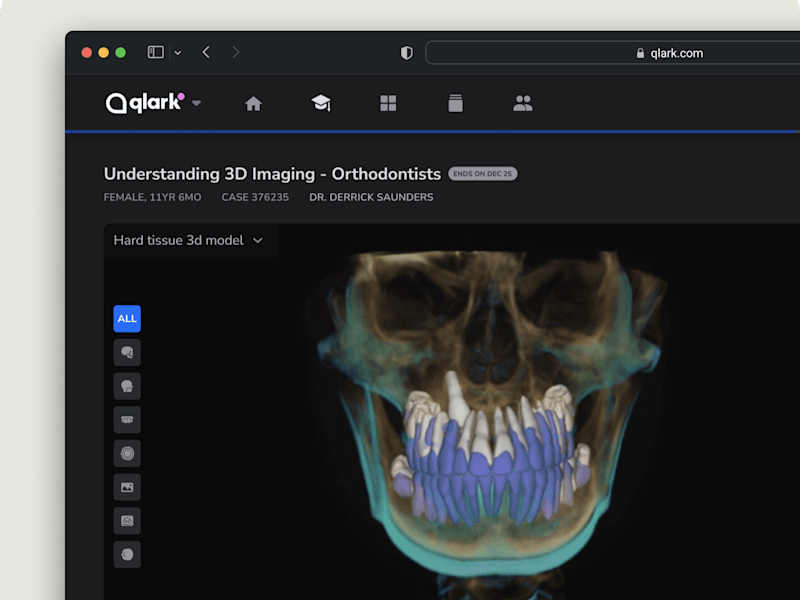Open the image photo view icon
This screenshot has width=800, height=600.
click(127, 487)
